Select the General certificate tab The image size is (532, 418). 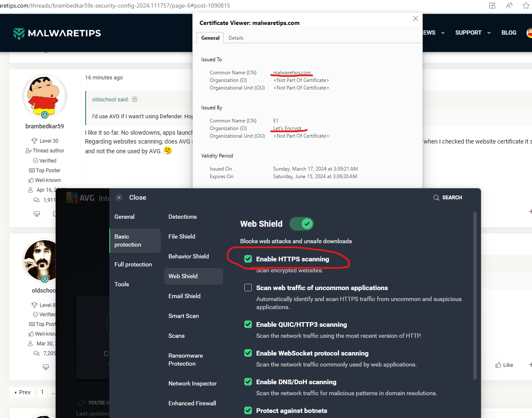tap(210, 38)
